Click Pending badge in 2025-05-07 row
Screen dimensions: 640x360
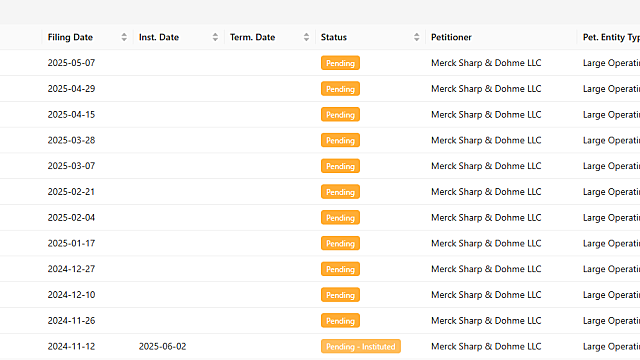(340, 63)
